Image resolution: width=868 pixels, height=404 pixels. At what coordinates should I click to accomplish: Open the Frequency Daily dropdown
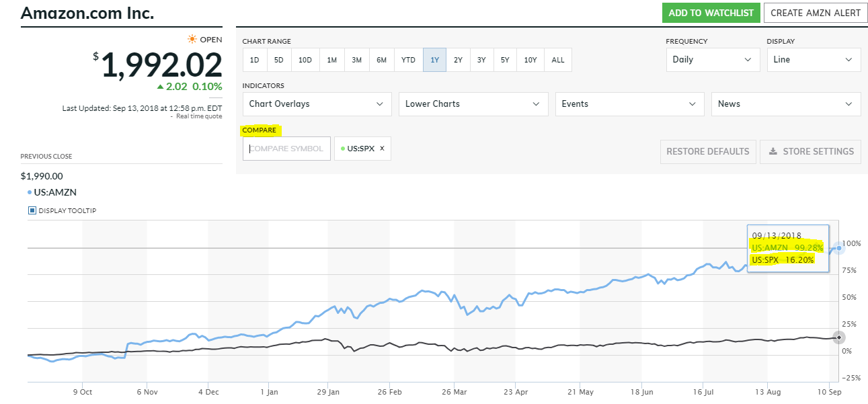pyautogui.click(x=713, y=60)
